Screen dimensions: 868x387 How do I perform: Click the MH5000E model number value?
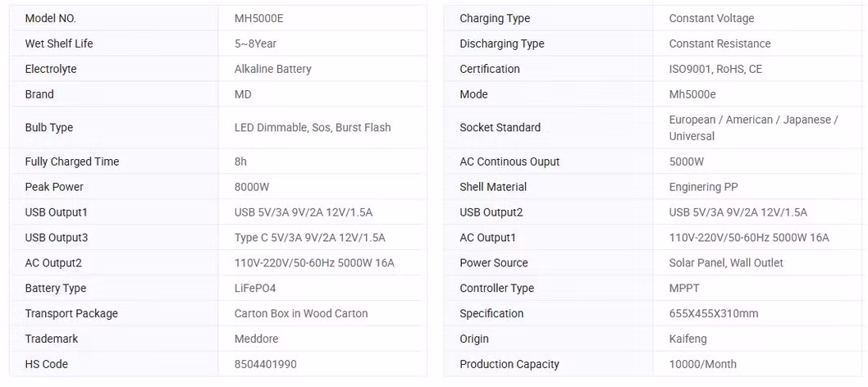click(259, 18)
